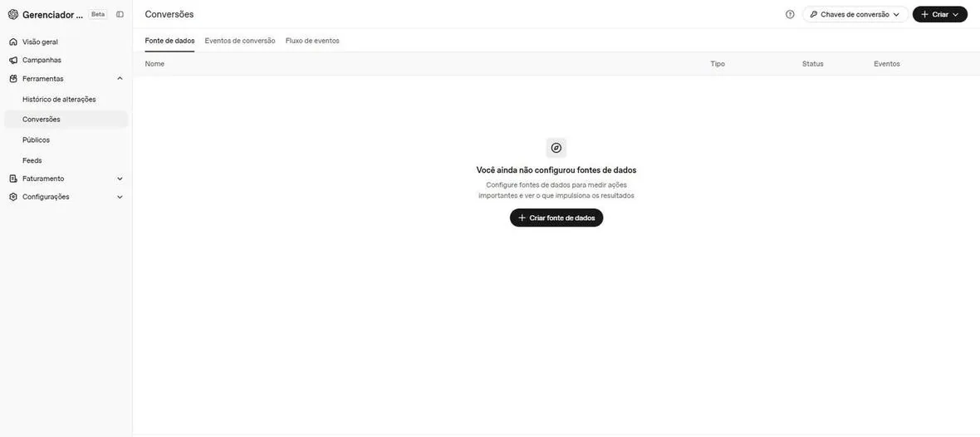This screenshot has width=980, height=437.
Task: Click the Nome column header
Action: tap(154, 64)
